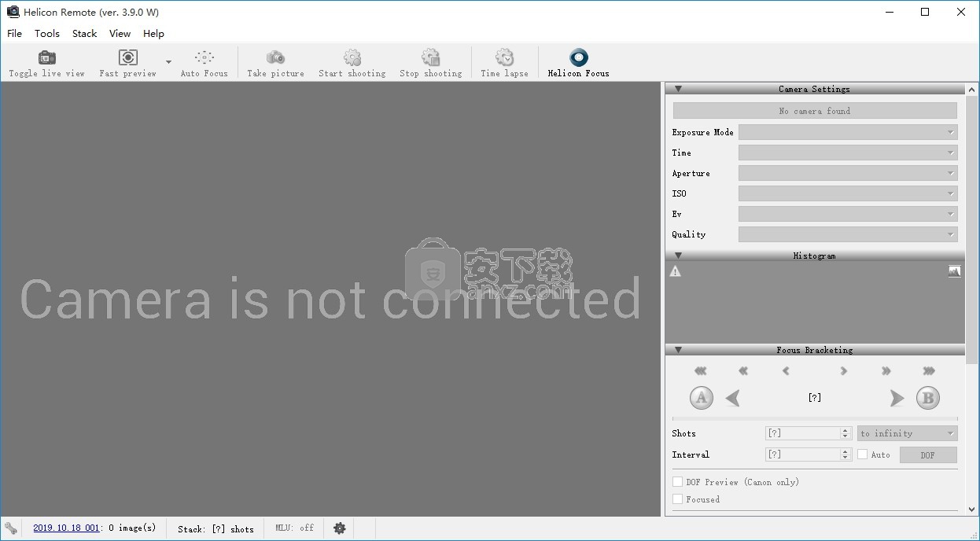Open the File menu
The height and width of the screenshot is (541, 980).
tap(15, 33)
